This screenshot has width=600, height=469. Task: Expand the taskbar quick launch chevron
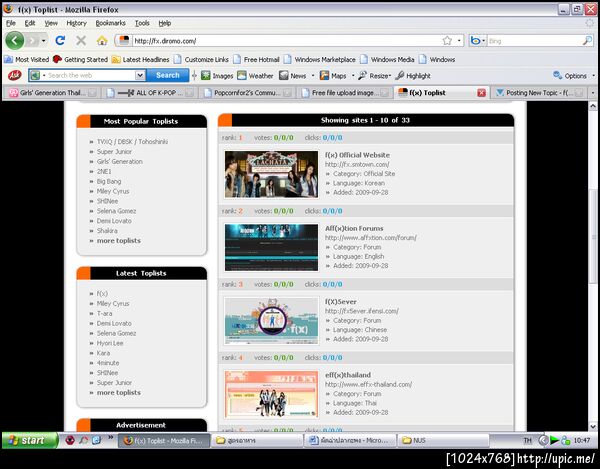coord(111,437)
